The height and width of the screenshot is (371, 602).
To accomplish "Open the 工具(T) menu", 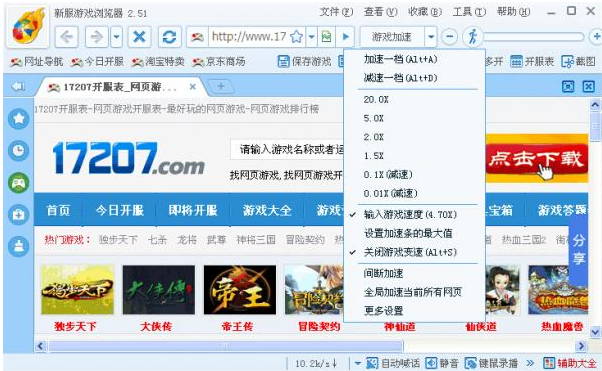I will pos(469,12).
